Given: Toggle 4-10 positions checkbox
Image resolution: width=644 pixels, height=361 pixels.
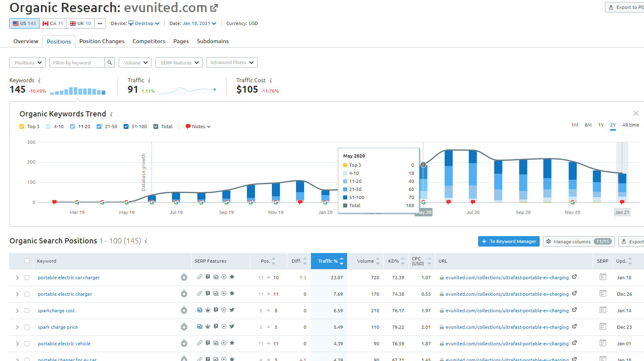Looking at the screenshot, I should (x=48, y=127).
